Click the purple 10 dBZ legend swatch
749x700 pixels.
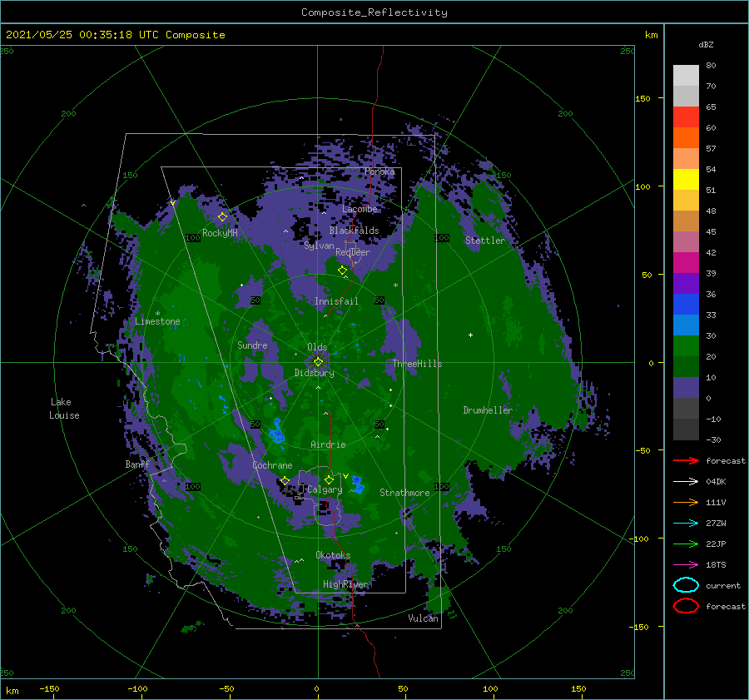pos(686,388)
